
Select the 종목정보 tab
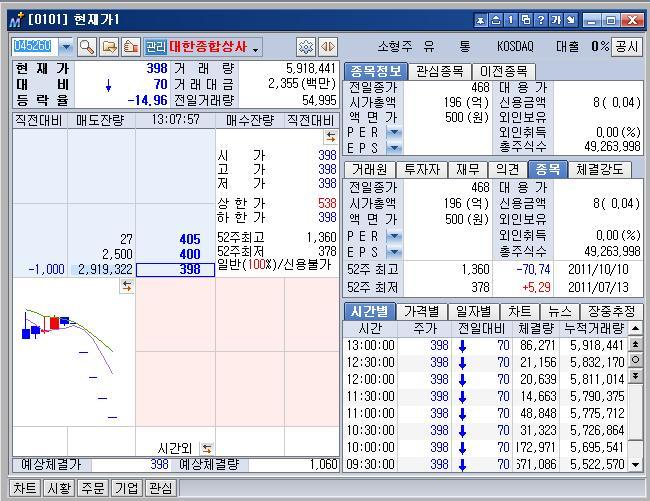(376, 71)
